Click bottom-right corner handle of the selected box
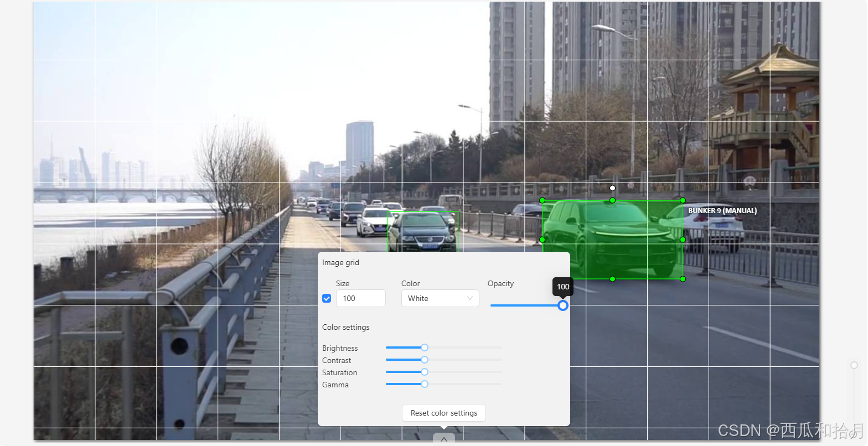Image resolution: width=868 pixels, height=446 pixels. (x=683, y=279)
